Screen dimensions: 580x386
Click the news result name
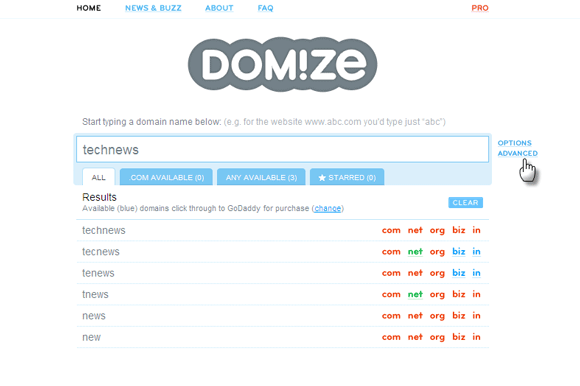click(x=94, y=316)
